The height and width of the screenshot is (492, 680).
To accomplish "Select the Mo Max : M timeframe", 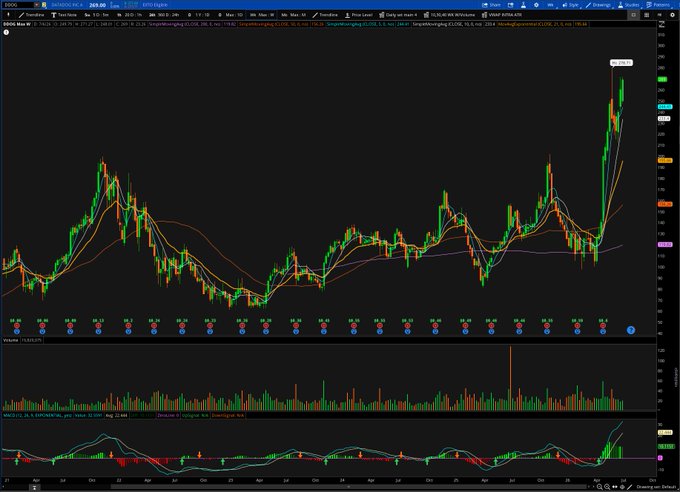I will 293,15.
